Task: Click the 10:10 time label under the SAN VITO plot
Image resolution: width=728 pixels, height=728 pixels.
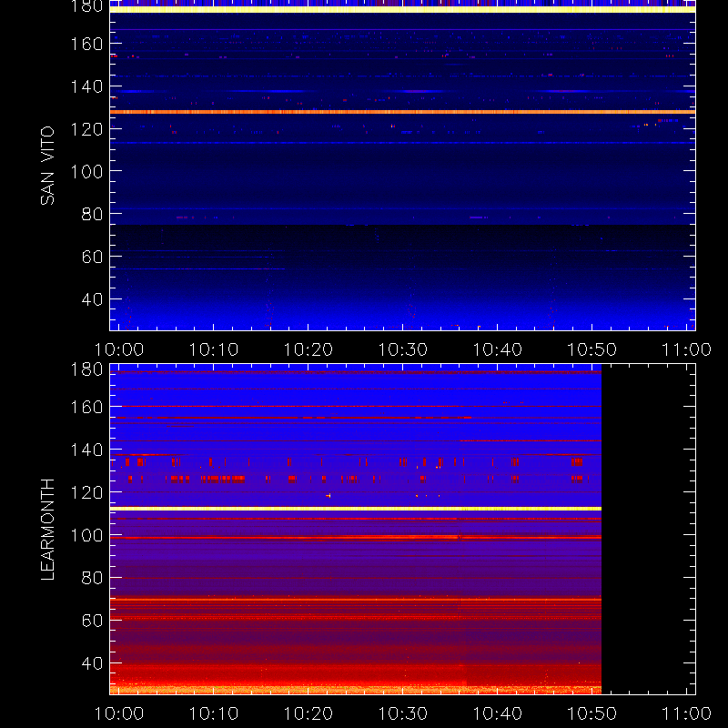Action: [214, 349]
